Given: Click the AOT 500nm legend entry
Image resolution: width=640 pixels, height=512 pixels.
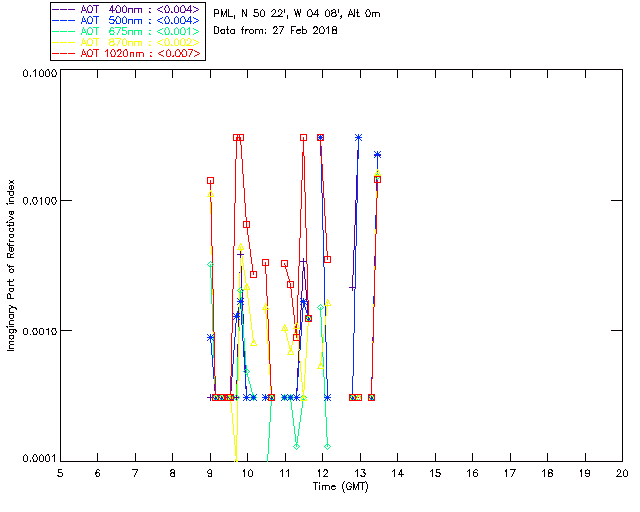Looking at the screenshot, I should click(x=127, y=20).
